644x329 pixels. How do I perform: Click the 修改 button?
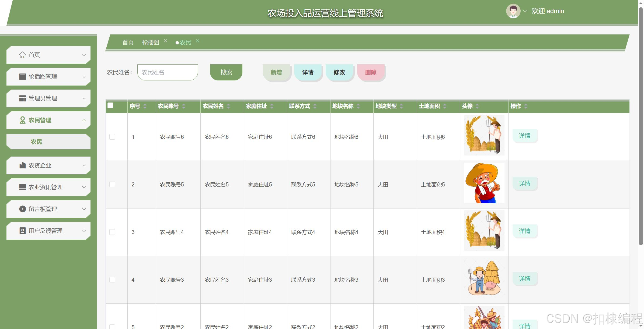(339, 72)
